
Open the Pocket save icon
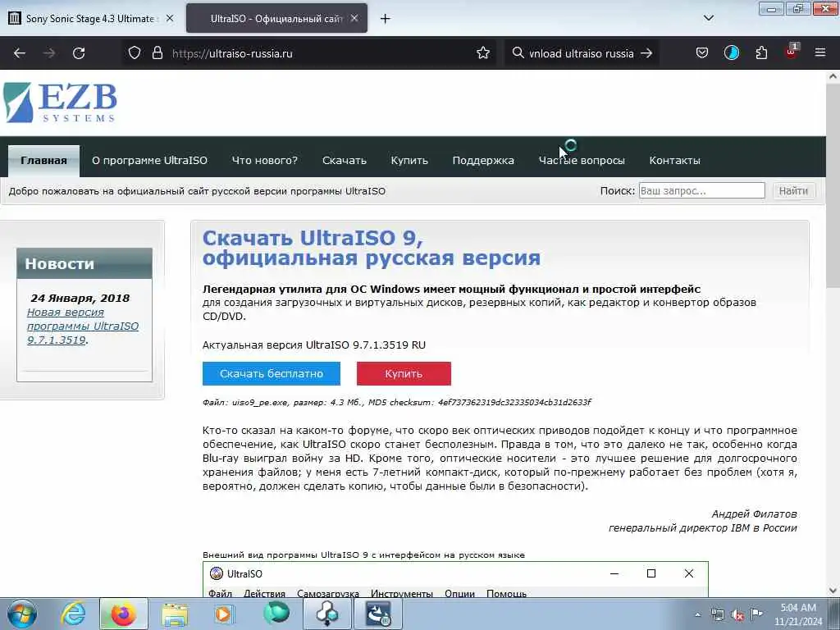[x=702, y=53]
